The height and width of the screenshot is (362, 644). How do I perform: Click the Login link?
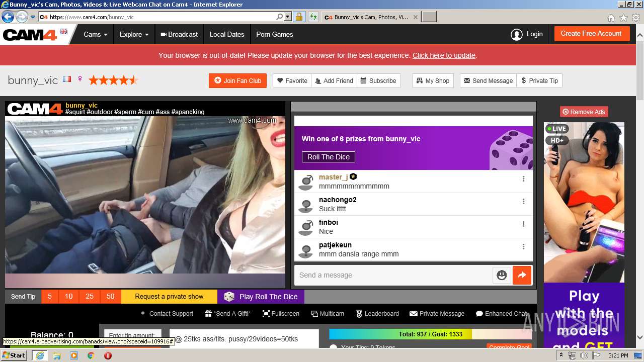(x=534, y=34)
